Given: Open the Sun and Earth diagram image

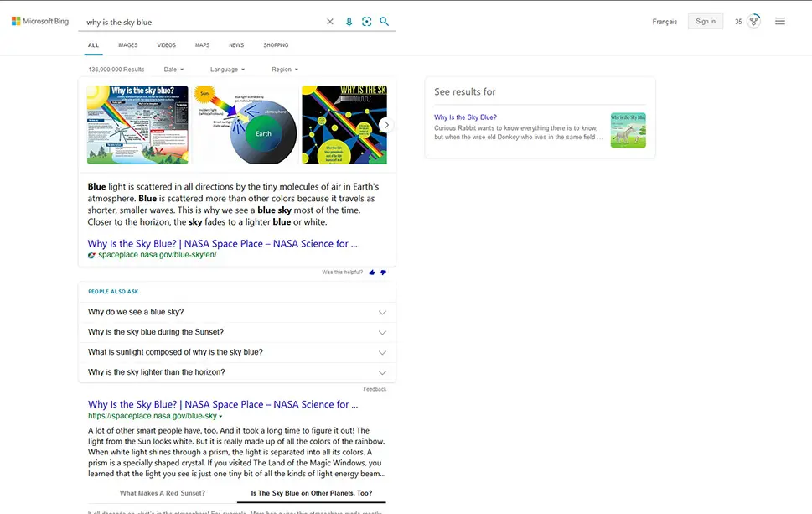Looking at the screenshot, I should click(246, 125).
